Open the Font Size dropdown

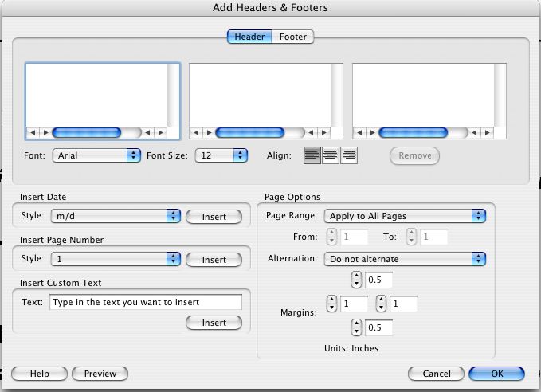[x=221, y=155]
